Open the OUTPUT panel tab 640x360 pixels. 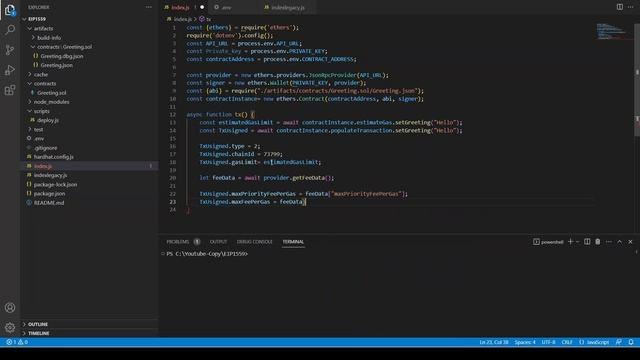218,242
